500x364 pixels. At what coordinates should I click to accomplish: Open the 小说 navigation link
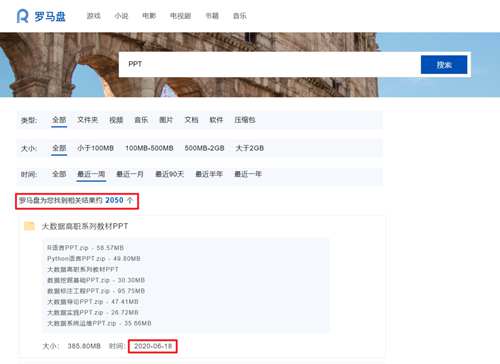tap(121, 16)
